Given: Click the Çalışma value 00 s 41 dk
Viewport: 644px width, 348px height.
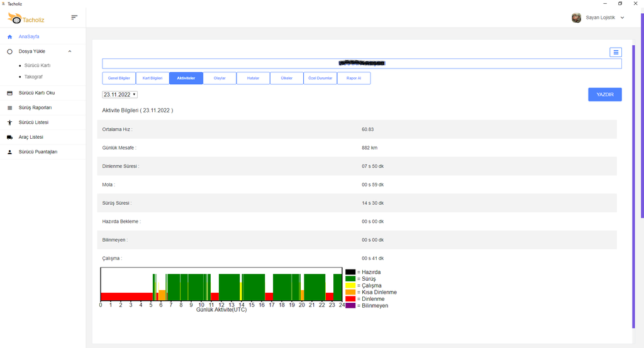Looking at the screenshot, I should click(x=372, y=259).
